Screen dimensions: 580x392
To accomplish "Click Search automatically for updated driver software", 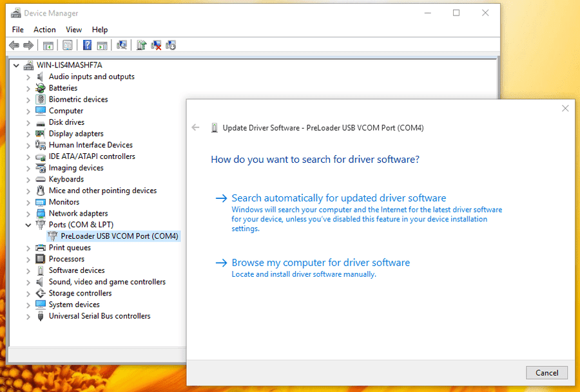I will click(338, 198).
